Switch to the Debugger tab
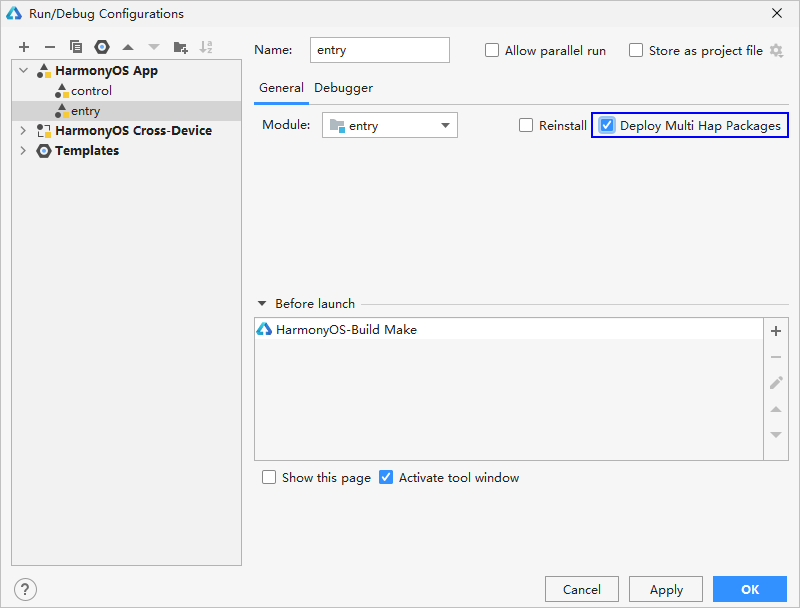The image size is (800, 608). pos(343,88)
